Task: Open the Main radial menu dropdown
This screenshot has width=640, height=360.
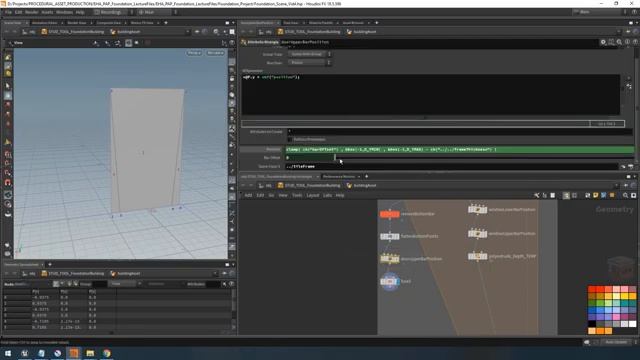Action: pyautogui.click(x=156, y=12)
